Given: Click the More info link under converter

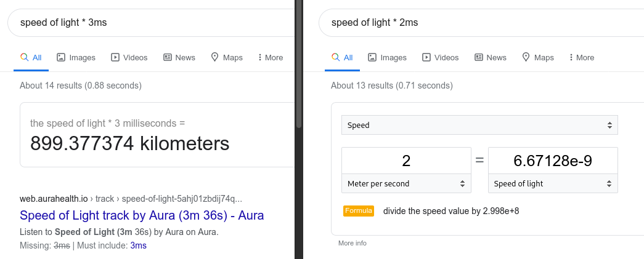Looking at the screenshot, I should click(353, 243).
